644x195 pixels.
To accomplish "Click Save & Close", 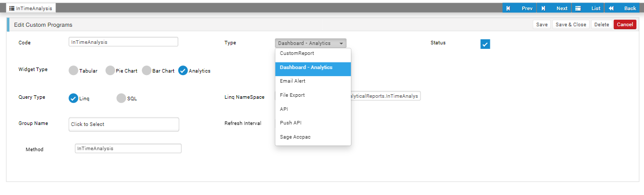I will (x=571, y=25).
